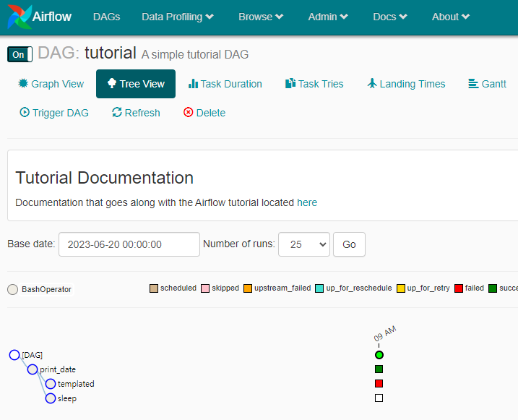This screenshot has height=420, width=518.
Task: Click the scheduled status color swatch
Action: pyautogui.click(x=154, y=288)
